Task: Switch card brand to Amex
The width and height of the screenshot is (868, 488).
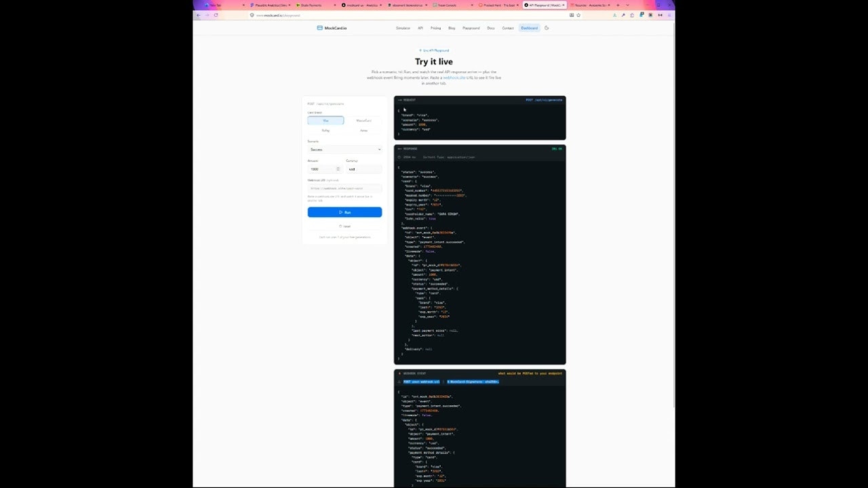Action: pyautogui.click(x=364, y=130)
